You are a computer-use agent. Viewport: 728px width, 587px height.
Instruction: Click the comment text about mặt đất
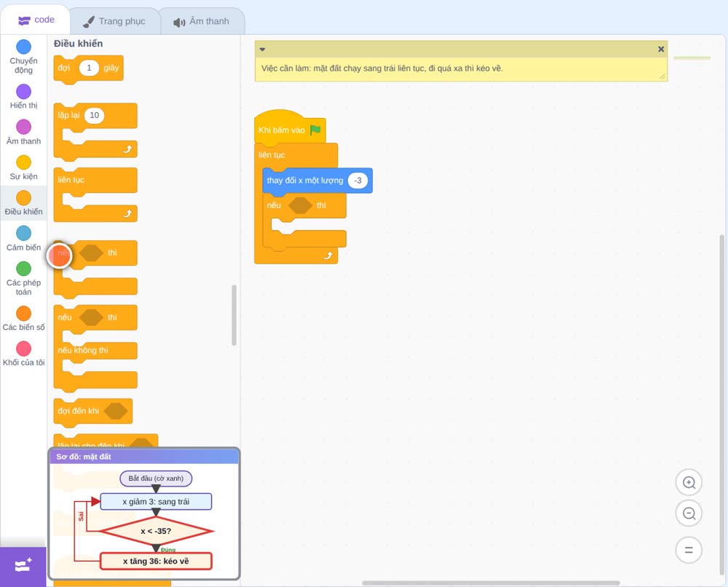(x=382, y=68)
